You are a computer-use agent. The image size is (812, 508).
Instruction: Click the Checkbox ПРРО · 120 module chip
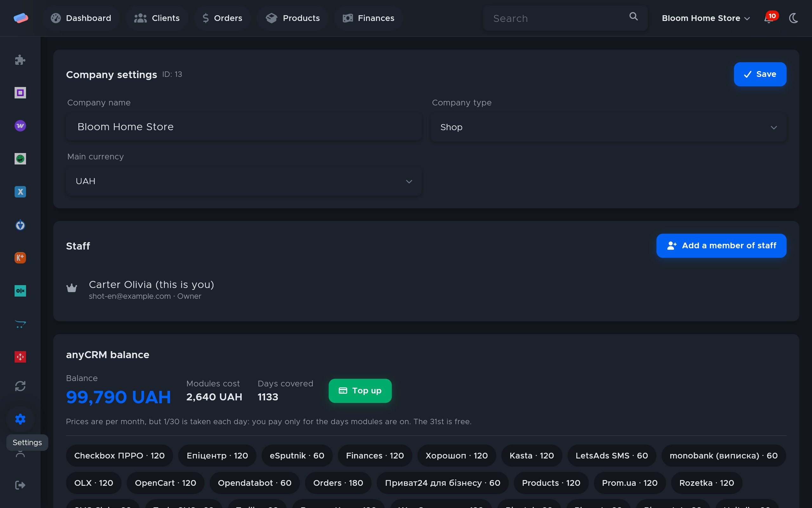(x=120, y=456)
